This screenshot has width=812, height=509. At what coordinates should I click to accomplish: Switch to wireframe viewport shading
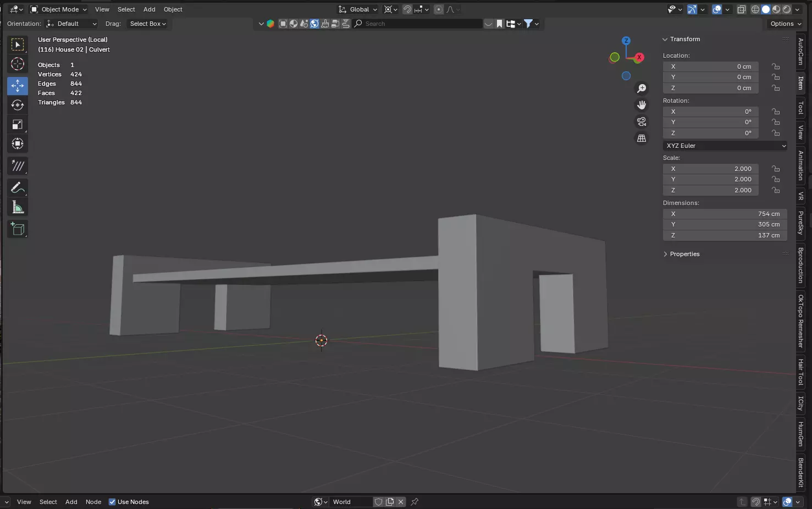click(755, 9)
